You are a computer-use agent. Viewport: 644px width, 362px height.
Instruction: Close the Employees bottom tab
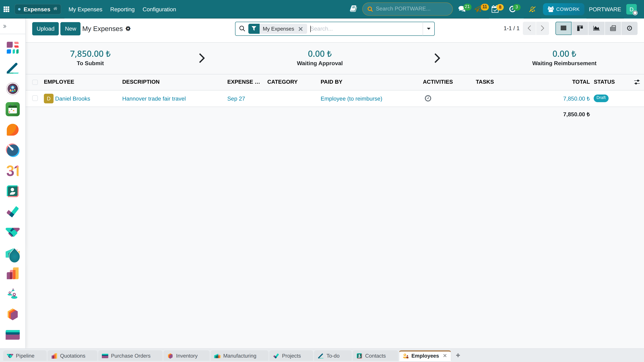click(445, 356)
